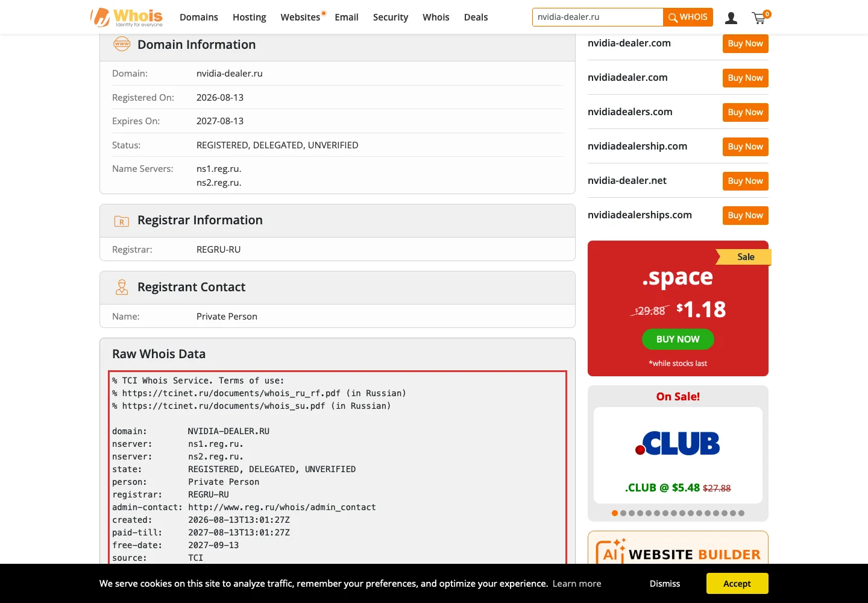The width and height of the screenshot is (868, 603).
Task: Select the status REGISTERED, DELEGATED, UNVERIFIED
Action: pyautogui.click(x=277, y=145)
